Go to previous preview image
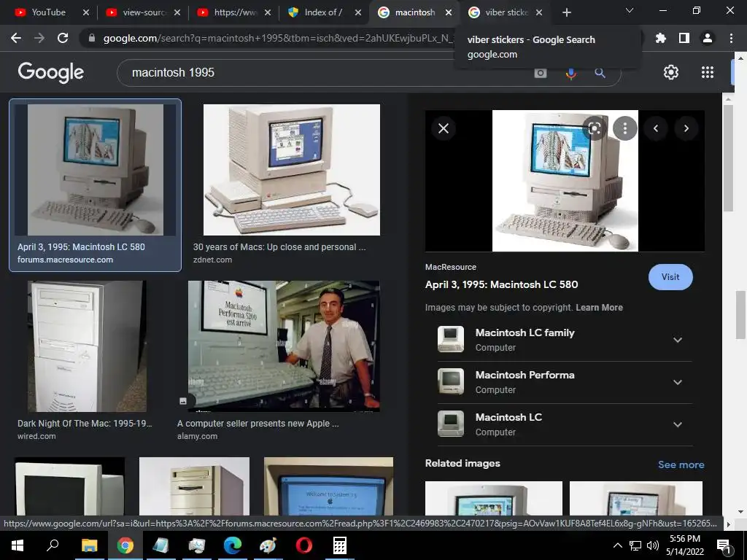The image size is (747, 560). [x=656, y=128]
